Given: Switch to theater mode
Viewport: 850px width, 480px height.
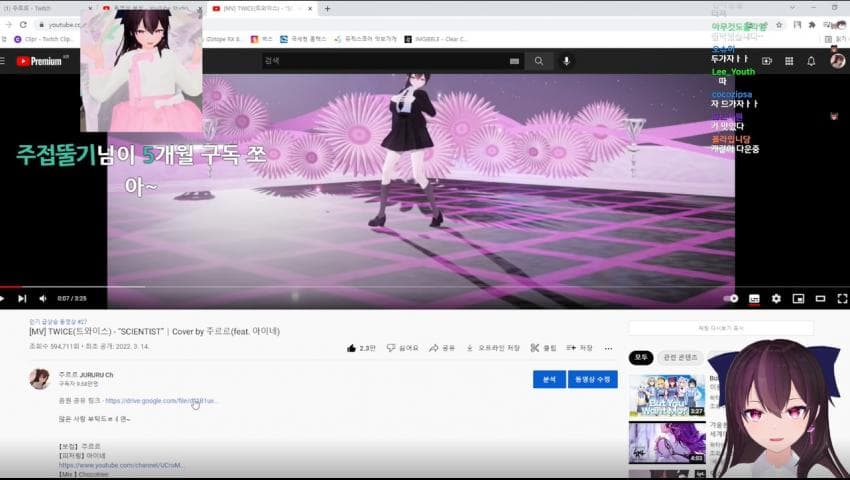Looking at the screenshot, I should click(820, 298).
